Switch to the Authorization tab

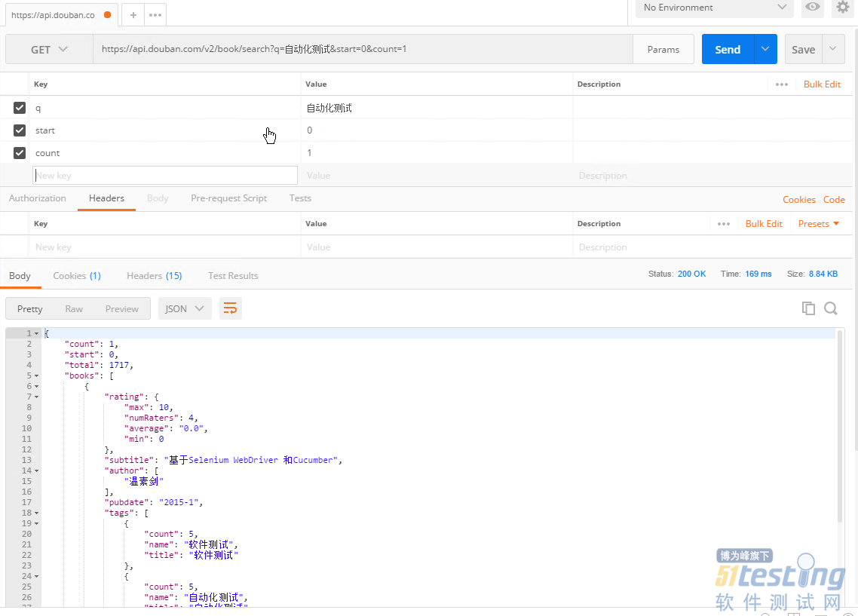pyautogui.click(x=37, y=198)
